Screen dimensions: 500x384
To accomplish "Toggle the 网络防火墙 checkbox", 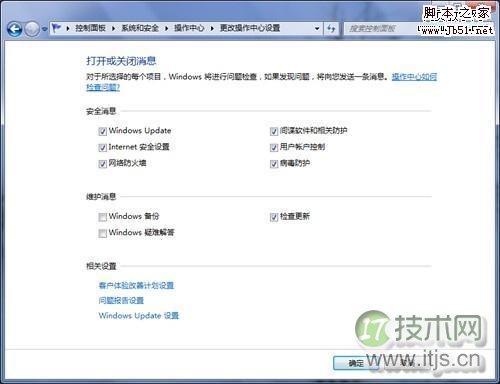I will click(102, 164).
